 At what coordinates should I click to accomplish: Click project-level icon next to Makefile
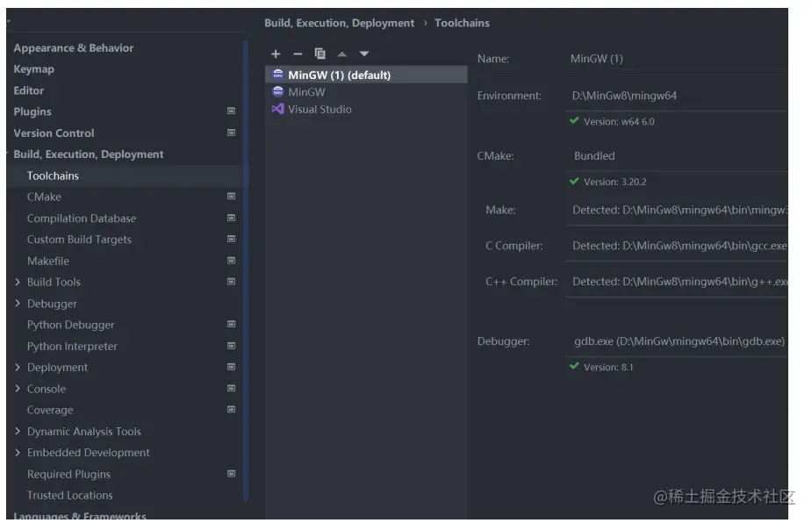pos(232,261)
